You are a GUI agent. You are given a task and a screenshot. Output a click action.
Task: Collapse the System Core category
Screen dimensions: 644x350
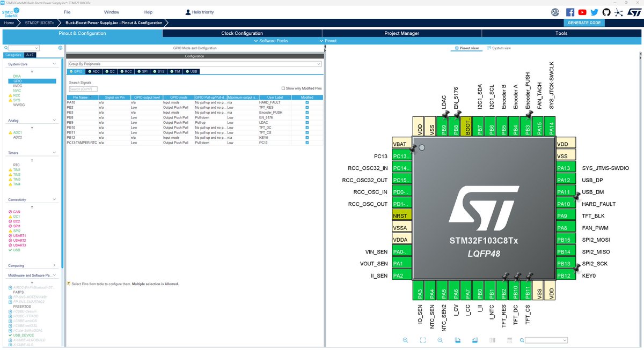(x=54, y=64)
